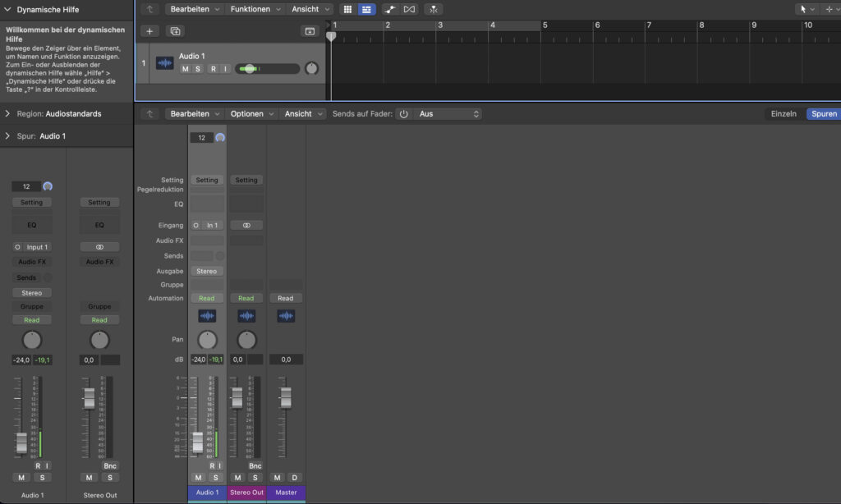The image size is (841, 504).
Task: Collapse the Dynamische Hilfe panel
Action: coord(7,10)
